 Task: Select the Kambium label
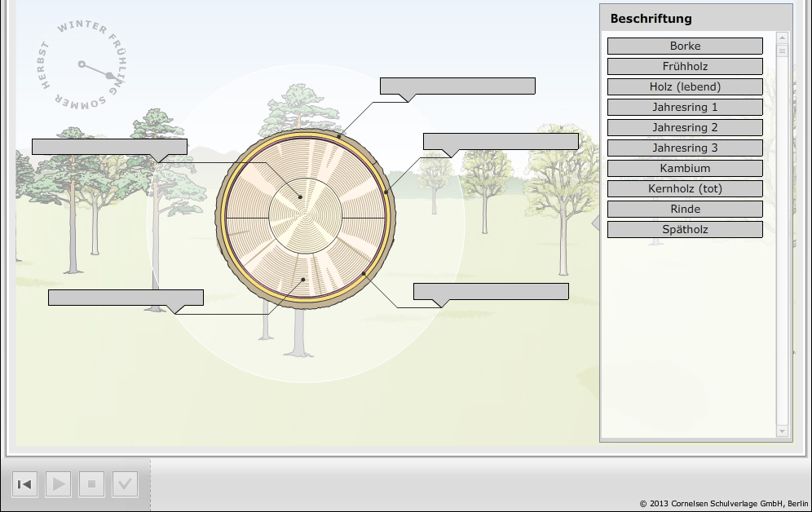coord(685,169)
